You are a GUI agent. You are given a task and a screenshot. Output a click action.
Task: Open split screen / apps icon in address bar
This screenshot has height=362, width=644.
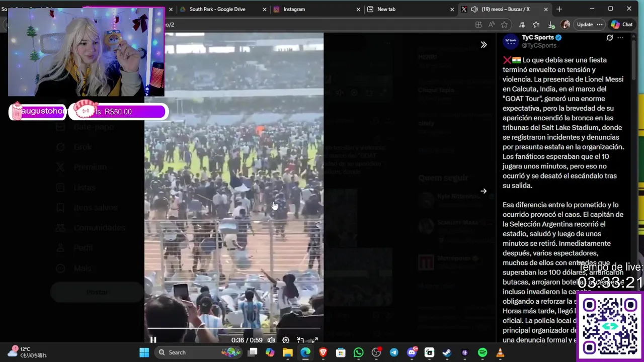click(x=478, y=25)
